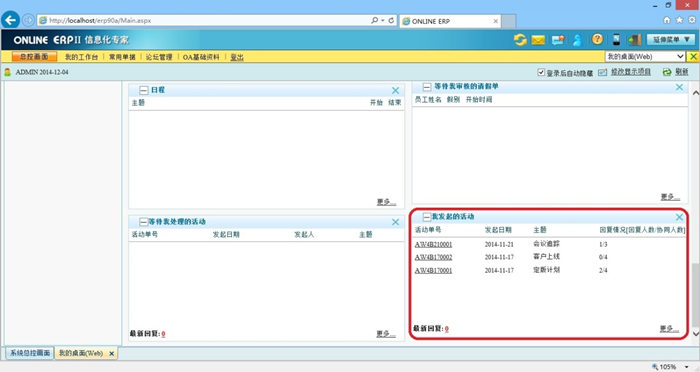Click the ADMIN user avatar icon
This screenshot has width=700, height=372.
8,72
